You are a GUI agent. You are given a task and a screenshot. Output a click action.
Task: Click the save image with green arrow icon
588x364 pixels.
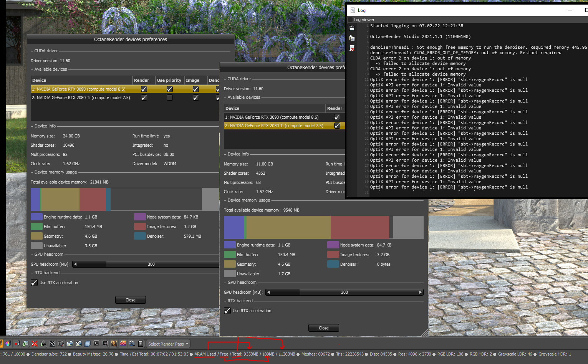tap(25, 344)
